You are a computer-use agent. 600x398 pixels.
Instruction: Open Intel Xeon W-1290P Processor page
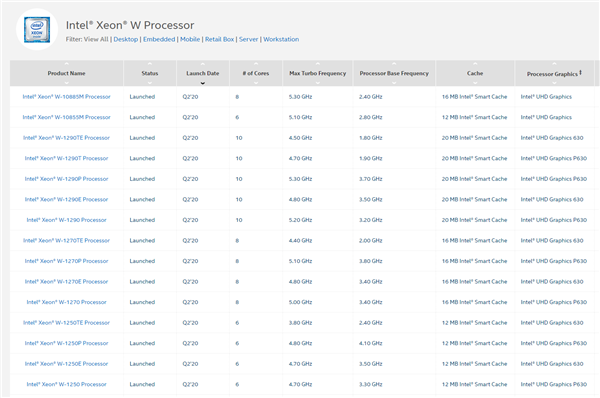pyautogui.click(x=67, y=179)
